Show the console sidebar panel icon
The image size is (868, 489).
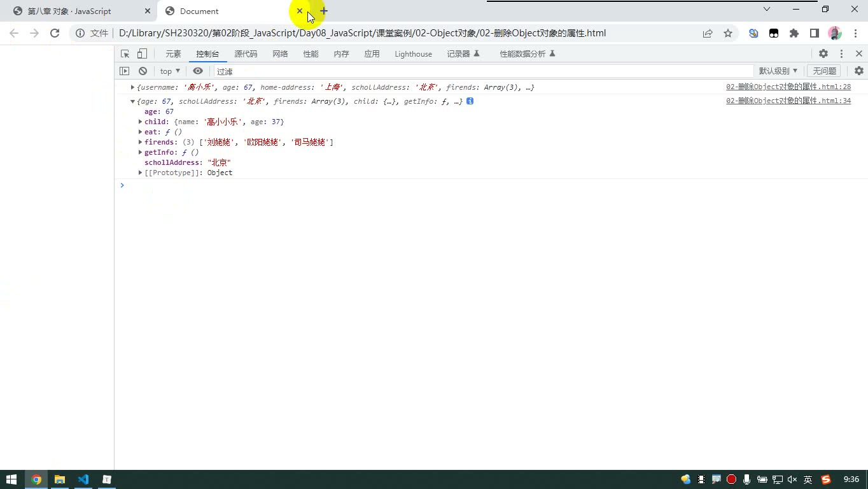125,71
